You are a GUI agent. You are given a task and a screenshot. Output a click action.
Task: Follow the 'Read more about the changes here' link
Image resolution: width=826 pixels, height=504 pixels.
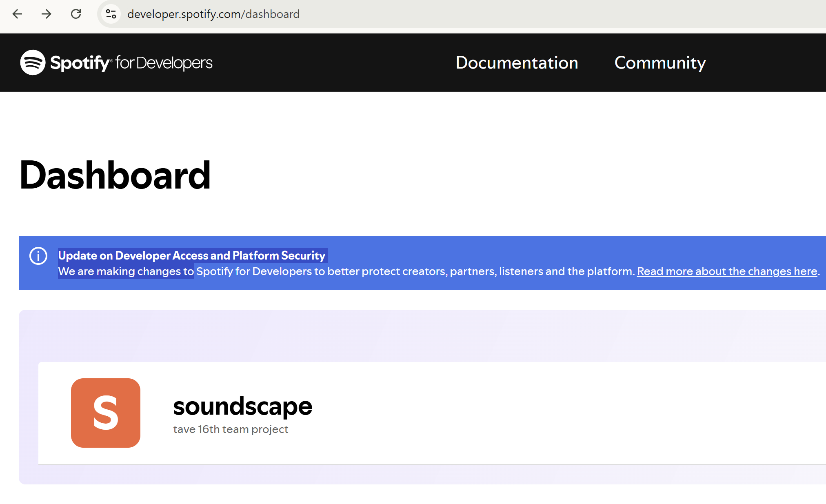click(727, 271)
